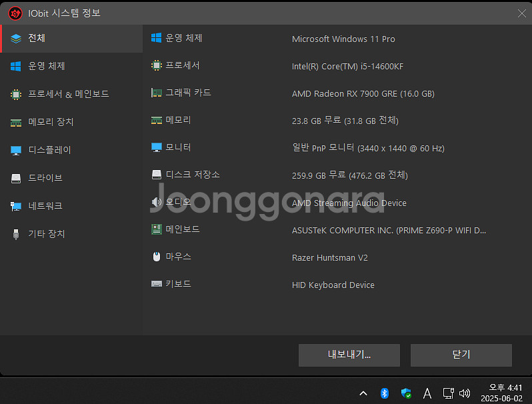The height and width of the screenshot is (404, 532).
Task: Switch input language with the A indicator
Action: (427, 393)
